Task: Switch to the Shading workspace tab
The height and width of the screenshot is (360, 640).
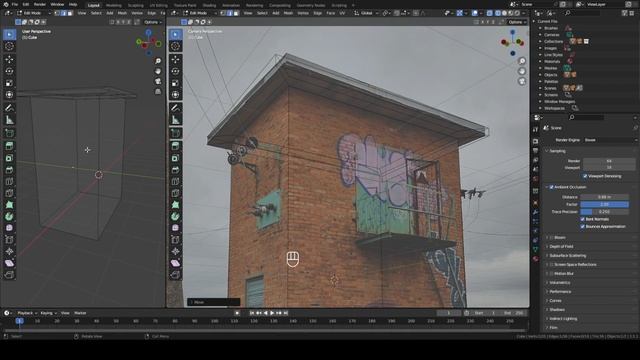Action: pos(209,5)
